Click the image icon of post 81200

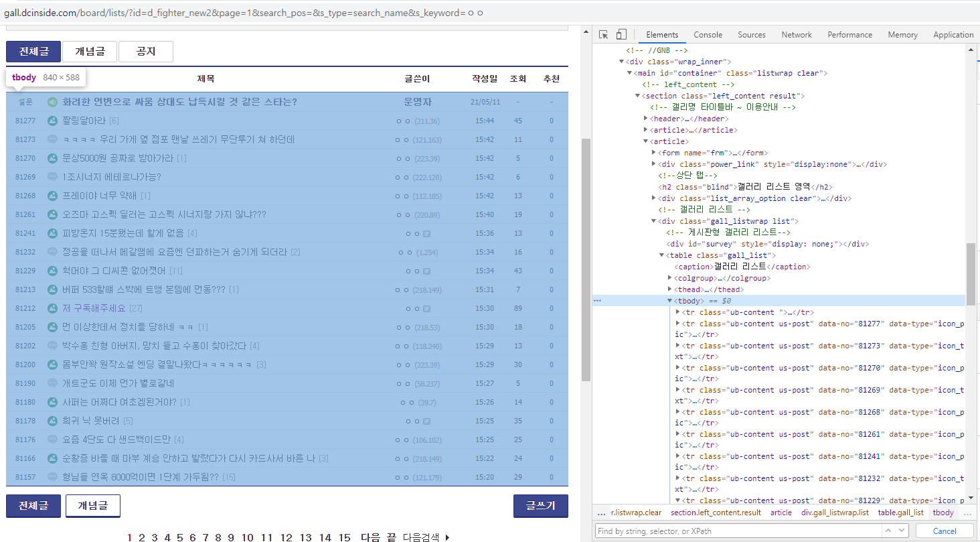52,364
